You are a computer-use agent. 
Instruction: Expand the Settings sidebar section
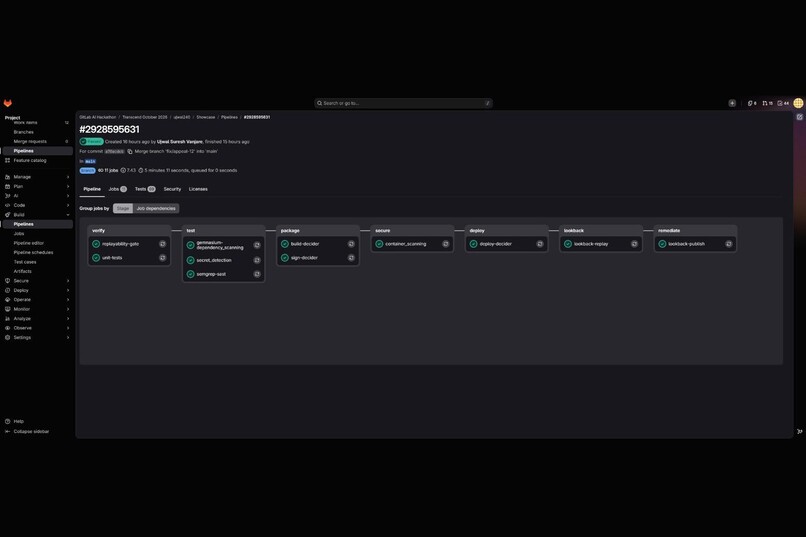36,338
